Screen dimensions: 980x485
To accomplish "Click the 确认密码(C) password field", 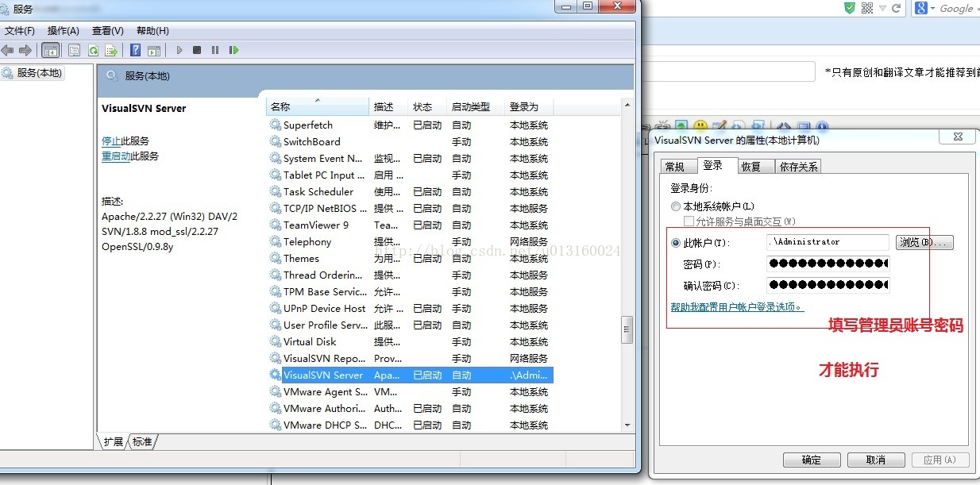I will pyautogui.click(x=828, y=285).
